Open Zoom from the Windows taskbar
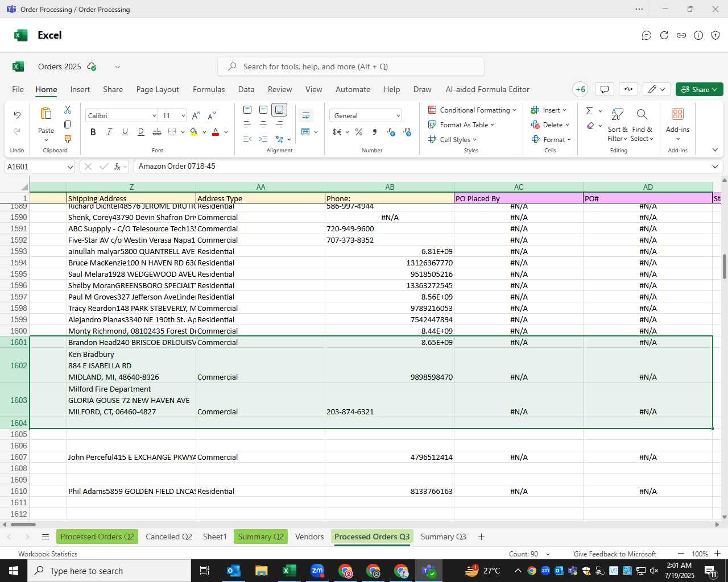Image resolution: width=728 pixels, height=582 pixels. point(317,571)
